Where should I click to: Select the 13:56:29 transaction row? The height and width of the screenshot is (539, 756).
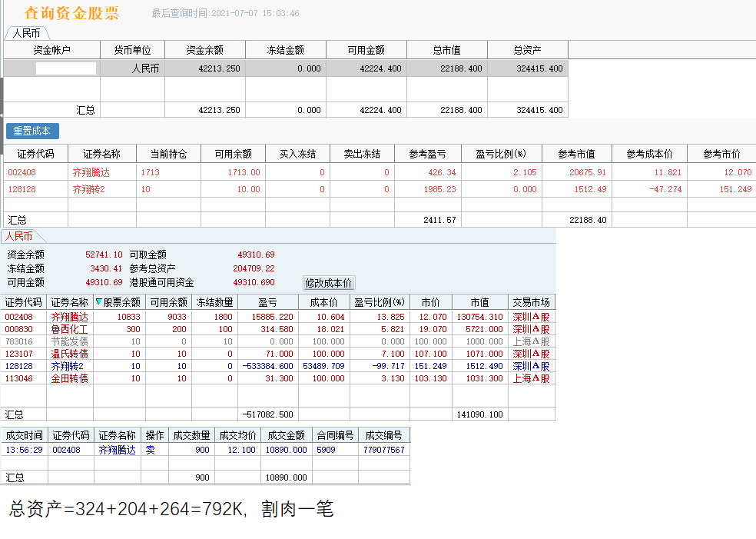pos(23,450)
